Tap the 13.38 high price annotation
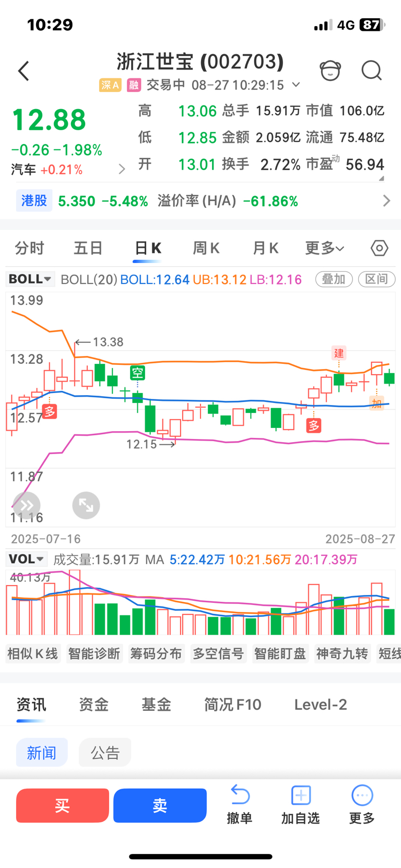 (x=99, y=342)
